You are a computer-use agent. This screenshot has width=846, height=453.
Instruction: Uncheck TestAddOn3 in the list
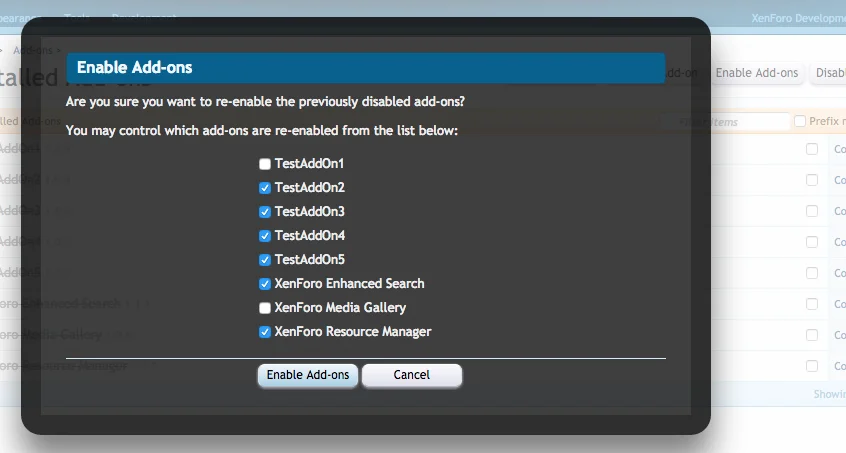pos(265,212)
